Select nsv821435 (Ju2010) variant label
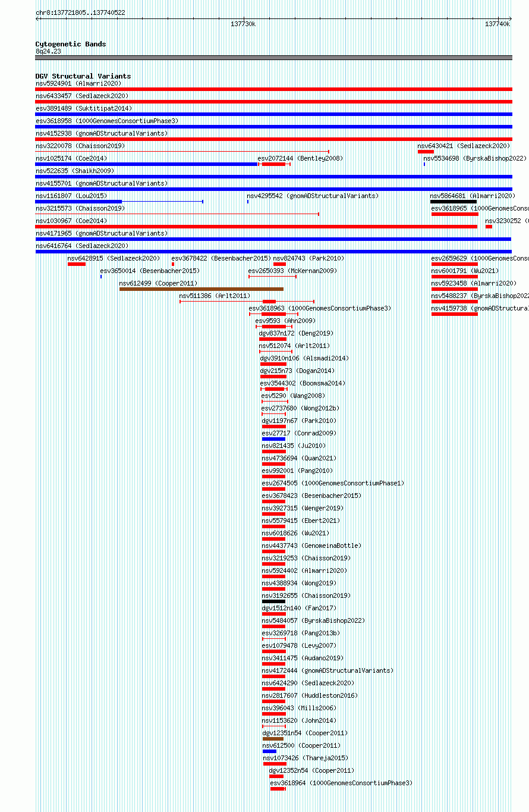The width and height of the screenshot is (529, 812). (294, 446)
